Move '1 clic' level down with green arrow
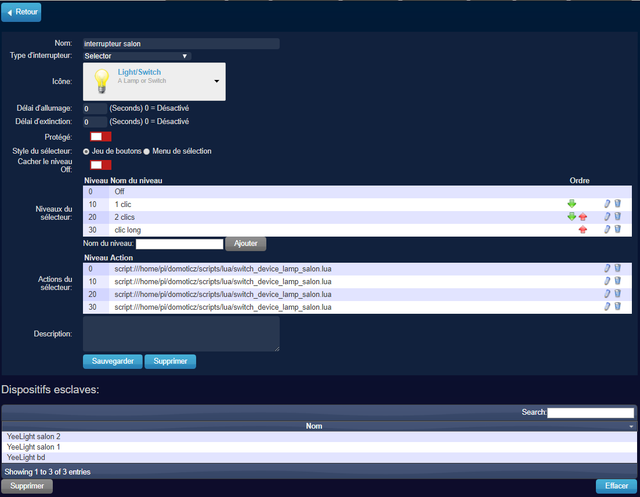Screen dimensions: 640x497 tap(571, 204)
